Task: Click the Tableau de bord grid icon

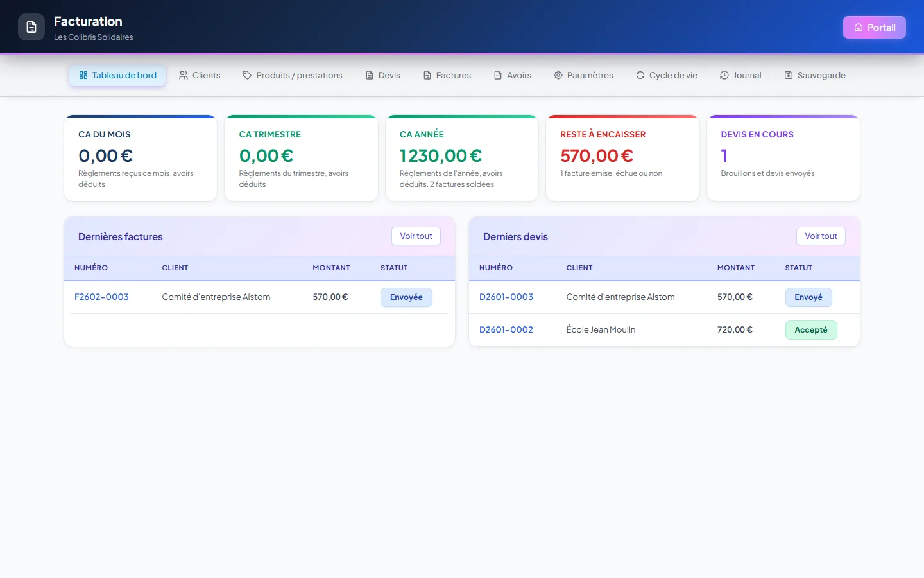Action: pyautogui.click(x=83, y=75)
